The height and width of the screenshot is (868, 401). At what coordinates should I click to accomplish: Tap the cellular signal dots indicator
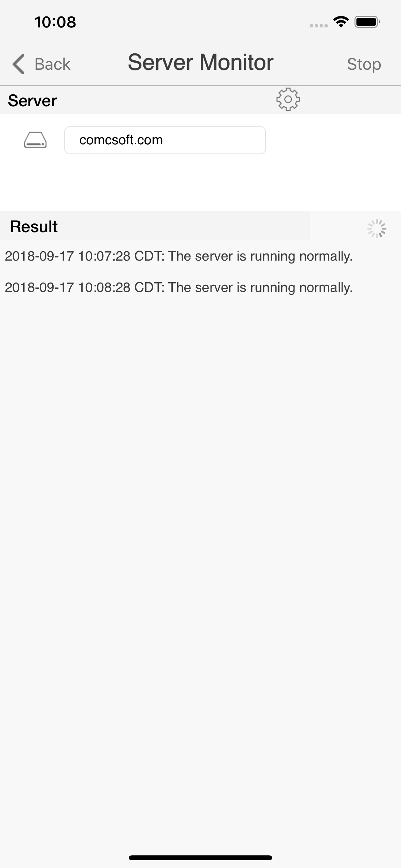tap(319, 26)
